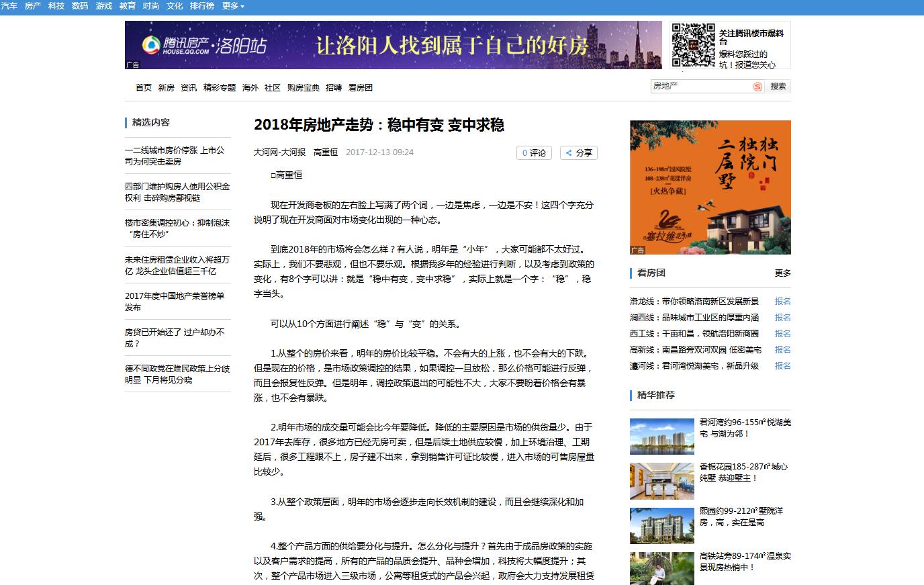This screenshot has height=585, width=924.
Task: Focus the 房地产 search input field
Action: [x=700, y=87]
